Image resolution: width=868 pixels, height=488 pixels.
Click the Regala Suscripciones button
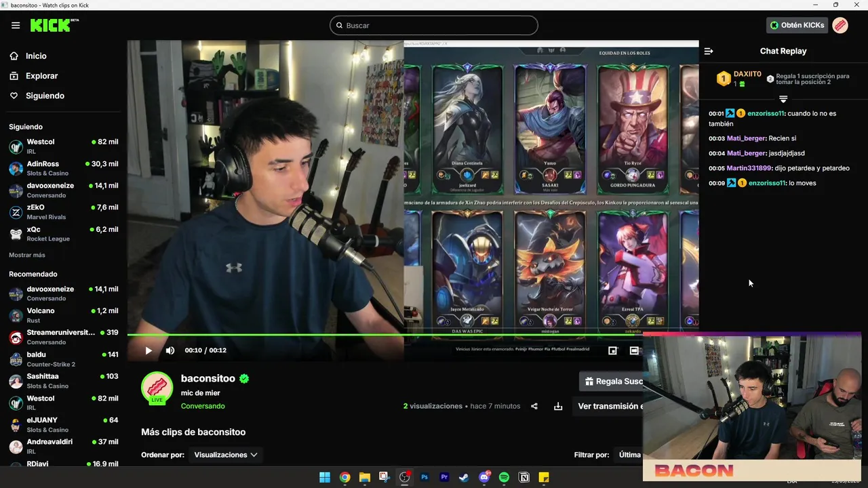coord(612,382)
